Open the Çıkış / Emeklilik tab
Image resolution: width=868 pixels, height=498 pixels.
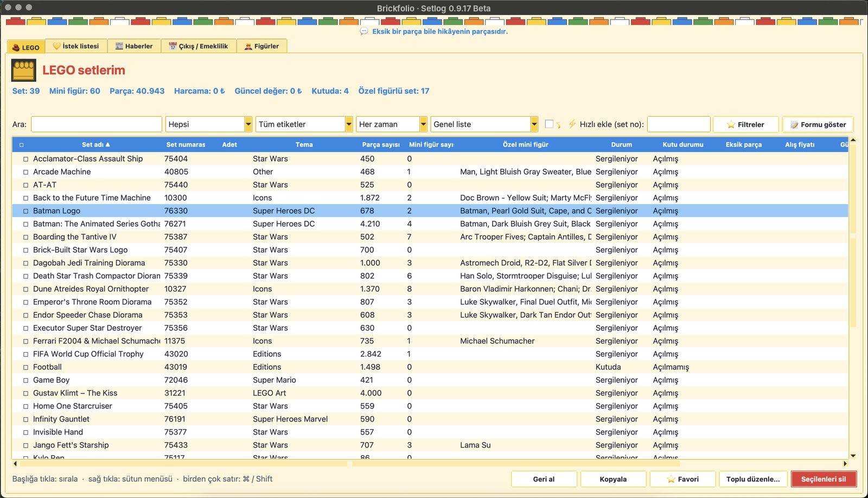pos(199,46)
